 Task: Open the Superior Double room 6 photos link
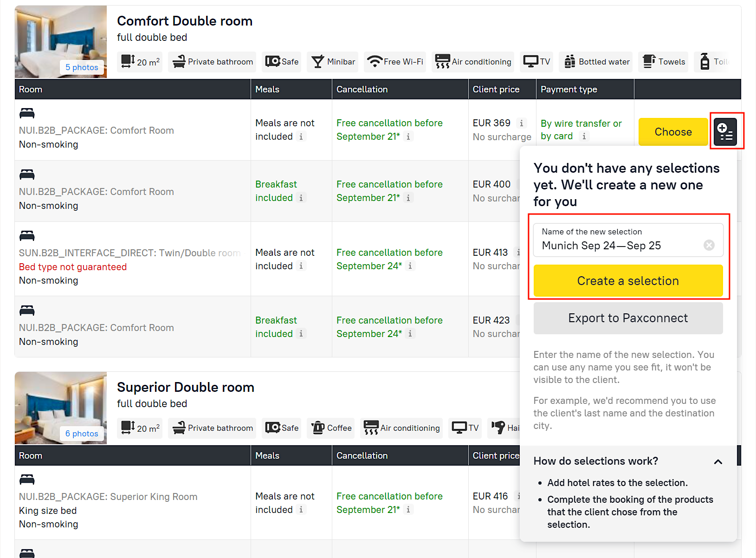(x=82, y=434)
